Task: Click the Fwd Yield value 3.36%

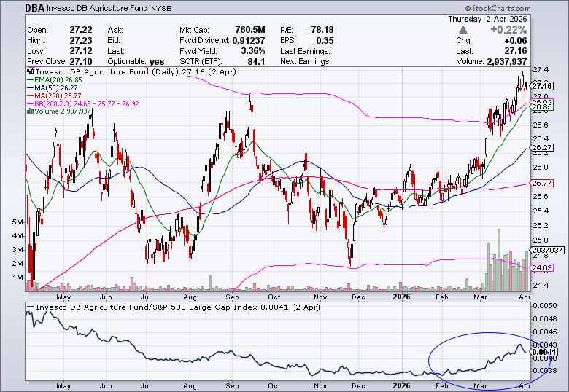Action: (253, 51)
